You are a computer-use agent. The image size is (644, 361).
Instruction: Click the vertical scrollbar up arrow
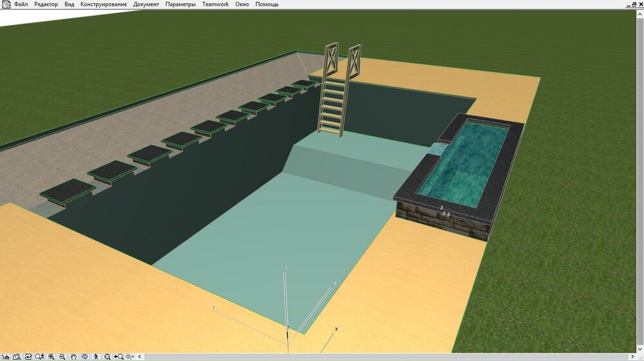click(640, 14)
